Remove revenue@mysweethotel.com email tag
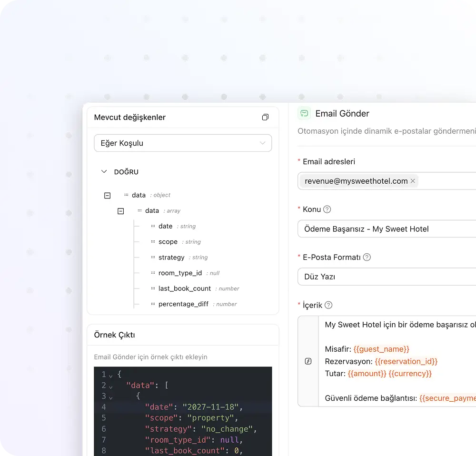Screen dimensions: 476x456 click(x=413, y=181)
